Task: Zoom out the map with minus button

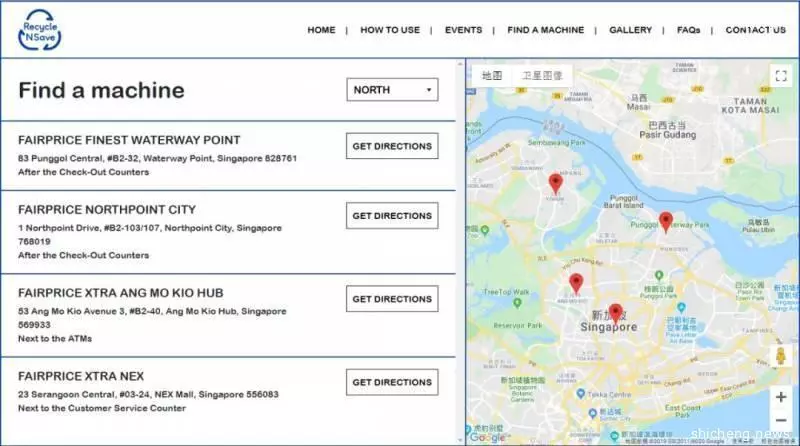Action: pyautogui.click(x=781, y=420)
